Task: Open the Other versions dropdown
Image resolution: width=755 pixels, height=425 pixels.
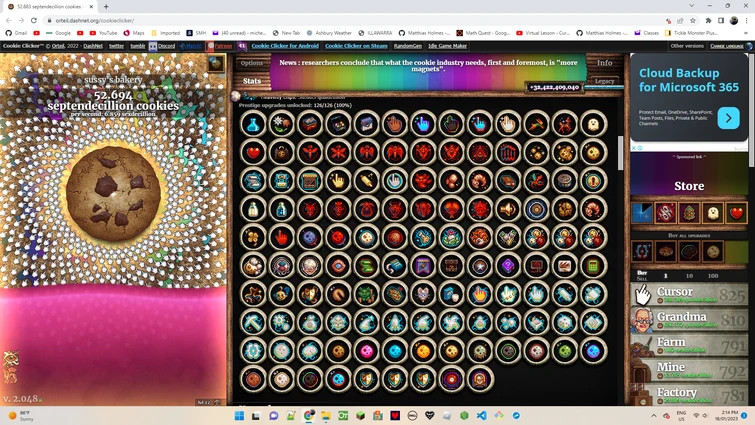Action: (x=687, y=46)
